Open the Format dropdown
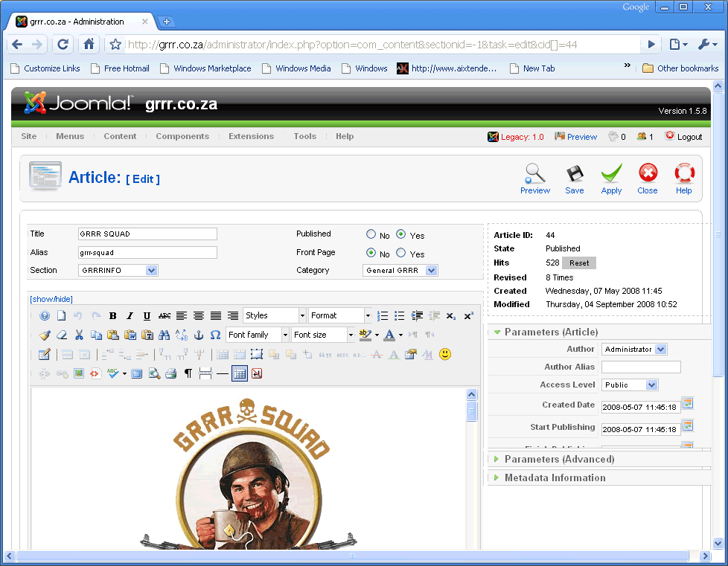The image size is (728, 566). point(340,315)
